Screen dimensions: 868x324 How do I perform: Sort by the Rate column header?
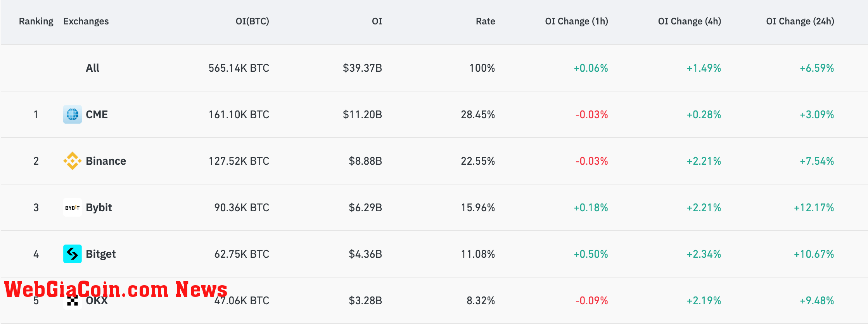point(486,21)
